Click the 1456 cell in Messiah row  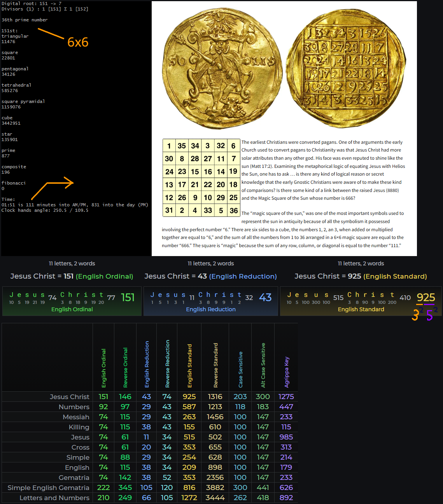215,417
